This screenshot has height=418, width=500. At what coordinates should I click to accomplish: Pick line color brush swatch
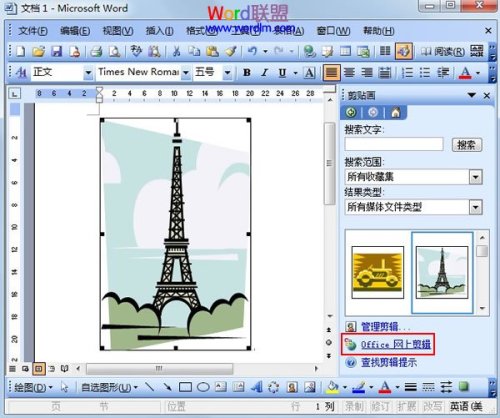coord(359,387)
